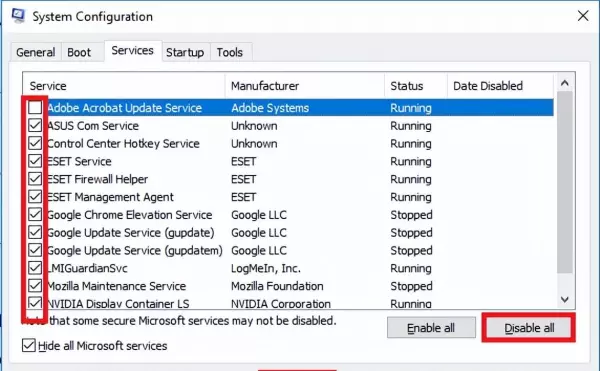
Task: Toggle NVIDIA Display Container LS checkbox
Action: coord(35,303)
